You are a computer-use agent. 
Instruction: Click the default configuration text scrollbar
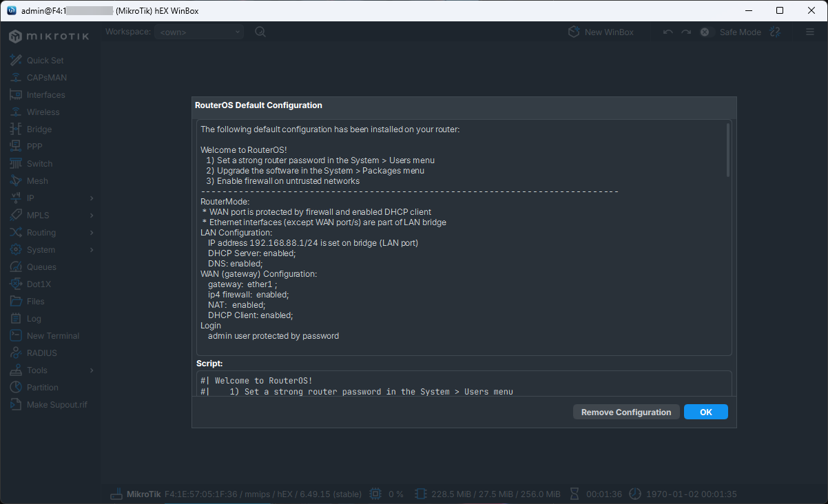tap(728, 150)
